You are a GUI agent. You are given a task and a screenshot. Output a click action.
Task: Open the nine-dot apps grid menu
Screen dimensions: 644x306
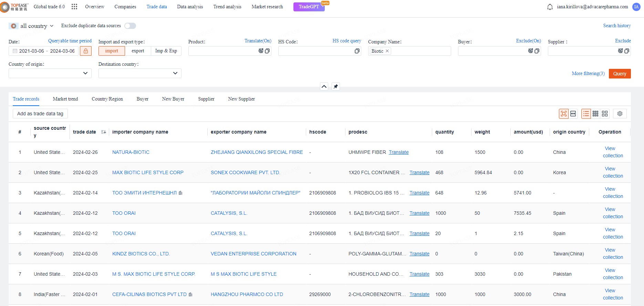click(x=74, y=7)
